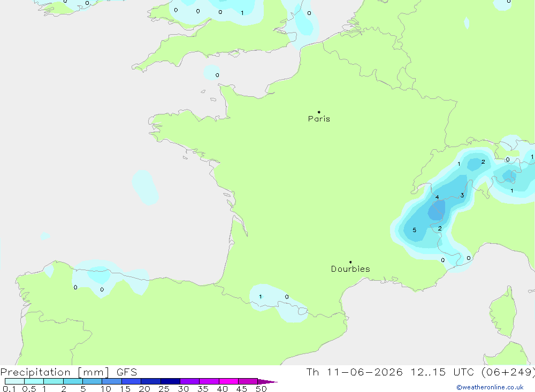
Task: Click the legend label "25"
Action: [164, 389]
